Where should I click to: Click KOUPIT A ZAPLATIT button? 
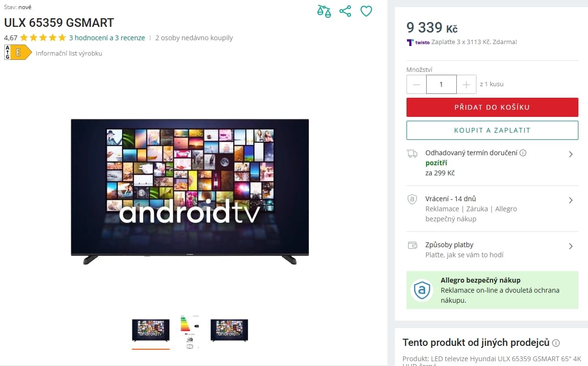492,130
